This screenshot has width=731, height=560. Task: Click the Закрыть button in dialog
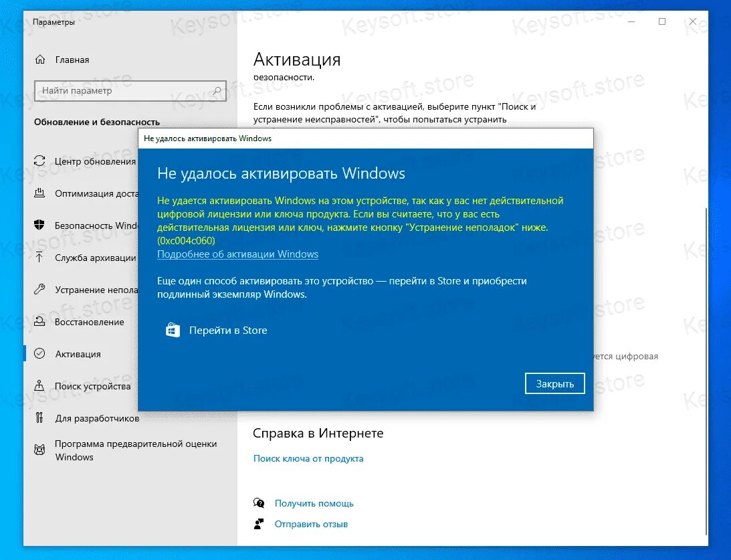coord(555,383)
